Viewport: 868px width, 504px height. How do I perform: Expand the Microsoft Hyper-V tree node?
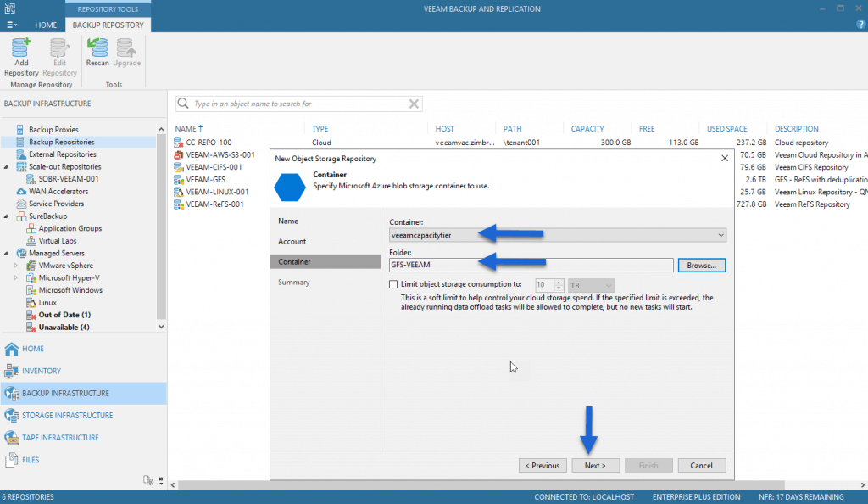pyautogui.click(x=15, y=278)
